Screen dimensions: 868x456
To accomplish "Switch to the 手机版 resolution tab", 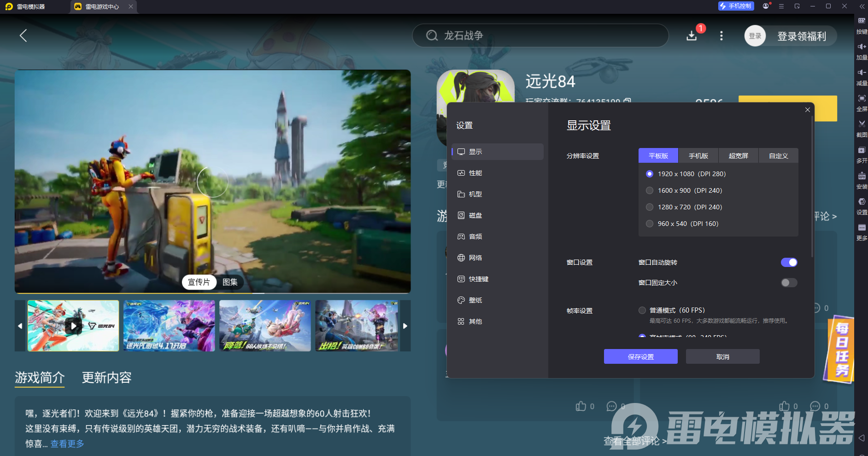I will pos(698,156).
